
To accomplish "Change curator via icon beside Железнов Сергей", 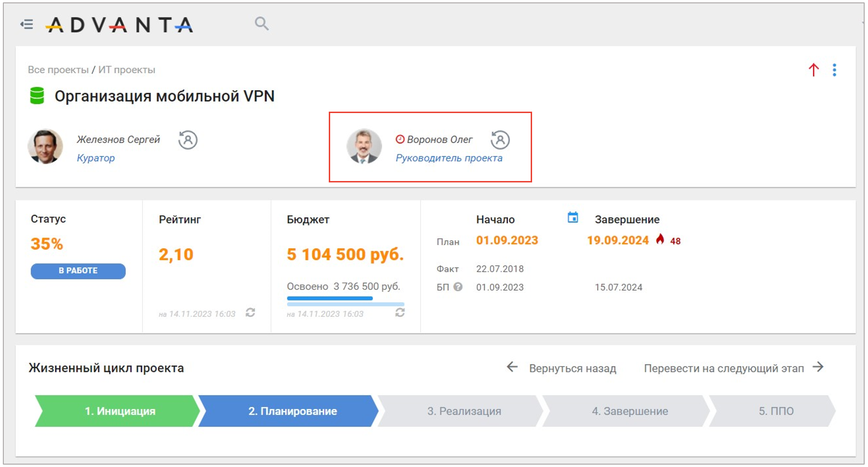I will (x=188, y=140).
